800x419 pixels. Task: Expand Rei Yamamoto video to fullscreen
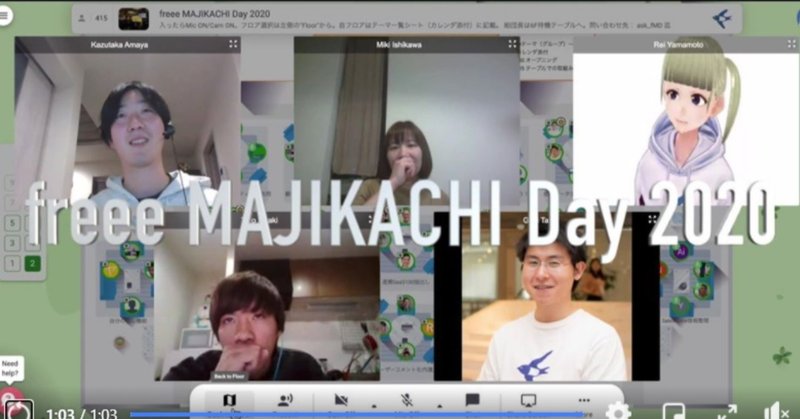tap(791, 44)
